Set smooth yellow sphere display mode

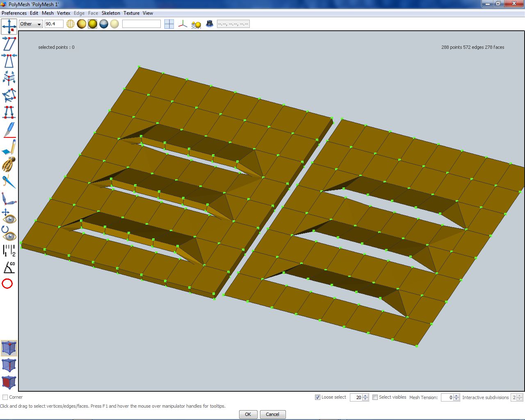coord(93,24)
